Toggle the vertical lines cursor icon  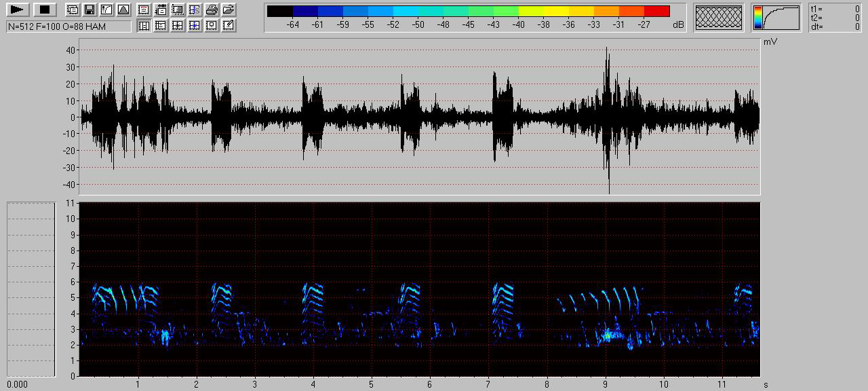pos(144,26)
